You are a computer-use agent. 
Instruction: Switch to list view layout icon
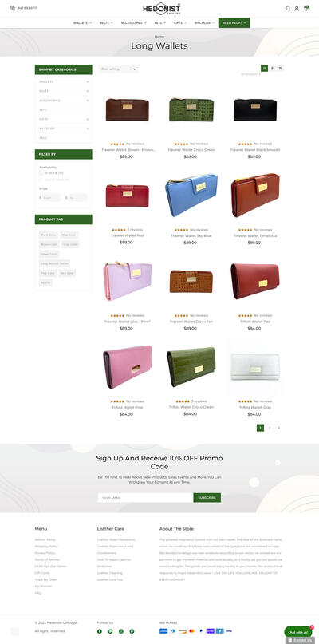[280, 68]
